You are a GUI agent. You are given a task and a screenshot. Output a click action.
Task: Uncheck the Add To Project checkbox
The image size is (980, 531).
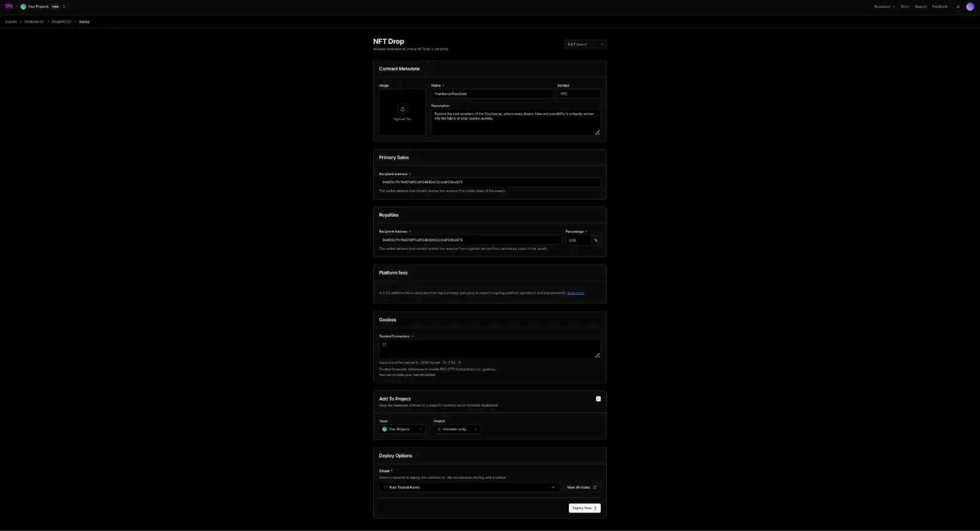(x=598, y=399)
